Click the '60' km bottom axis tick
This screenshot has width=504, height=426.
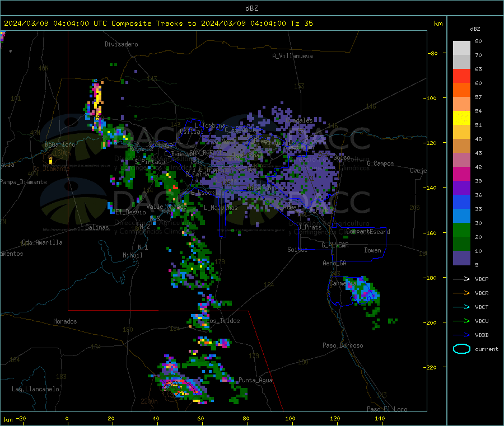coord(200,418)
